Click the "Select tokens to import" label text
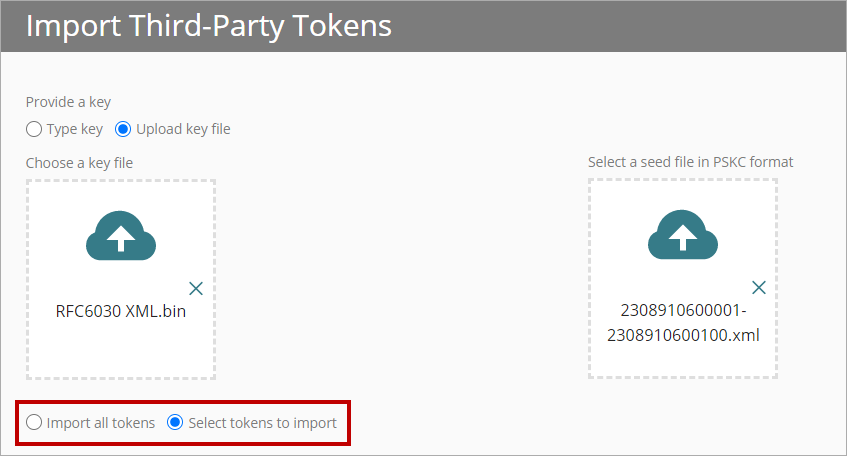Viewport: 847px width, 456px height. tap(262, 422)
